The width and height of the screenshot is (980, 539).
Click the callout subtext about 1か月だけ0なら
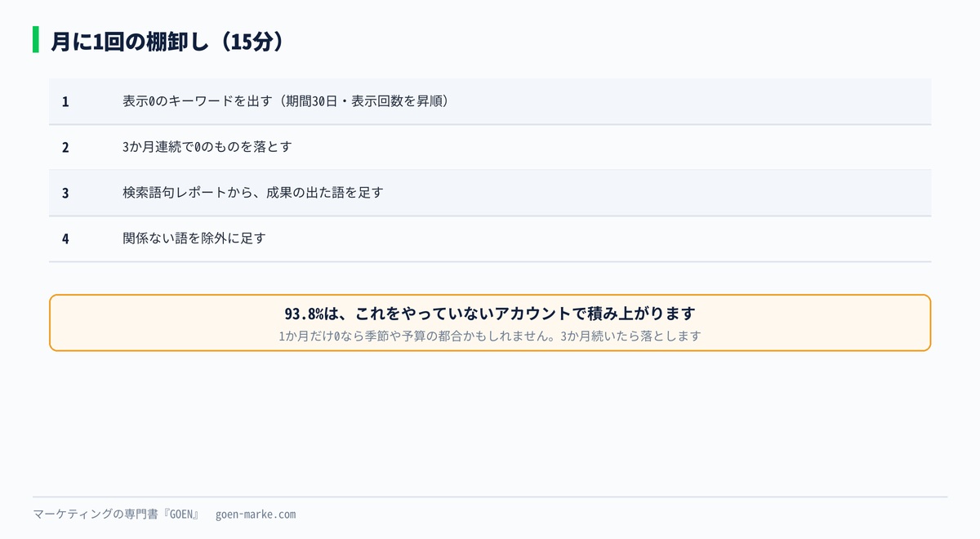click(490, 336)
